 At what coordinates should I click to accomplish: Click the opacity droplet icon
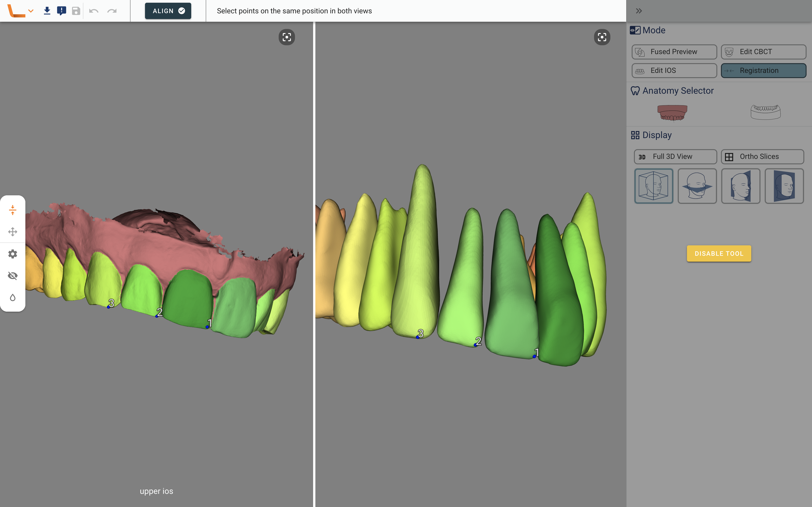click(x=13, y=297)
